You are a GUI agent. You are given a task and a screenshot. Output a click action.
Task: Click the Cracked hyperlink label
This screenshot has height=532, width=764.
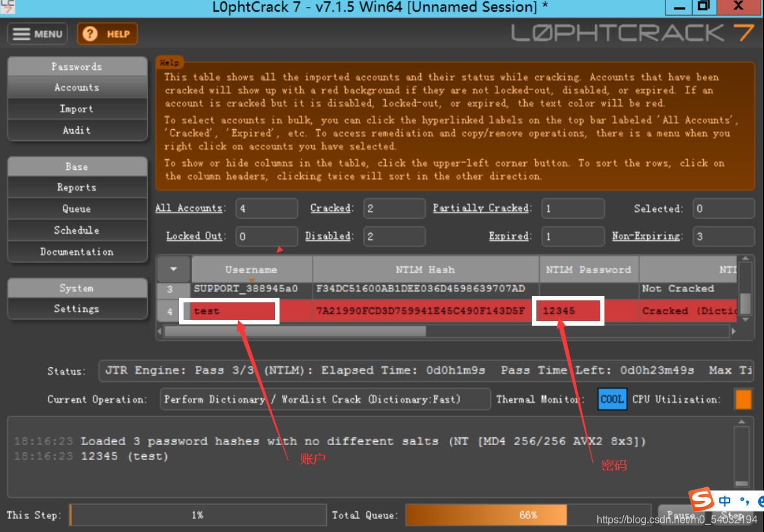tap(331, 208)
